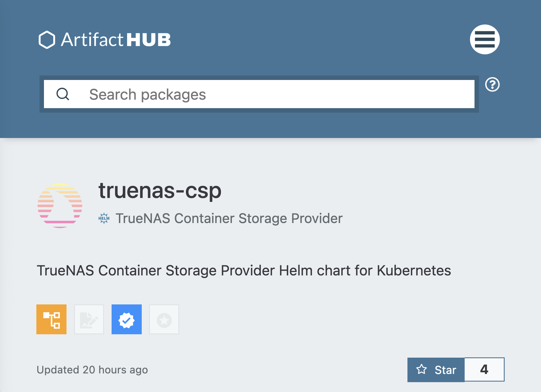
Task: Go home via the Artifact HUB wordmark
Action: [116, 40]
